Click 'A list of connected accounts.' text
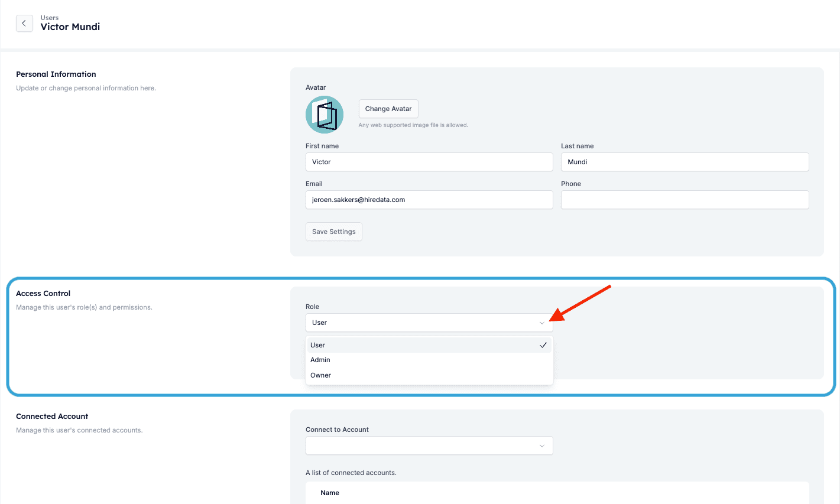Screen dimensions: 840x504 click(351, 473)
